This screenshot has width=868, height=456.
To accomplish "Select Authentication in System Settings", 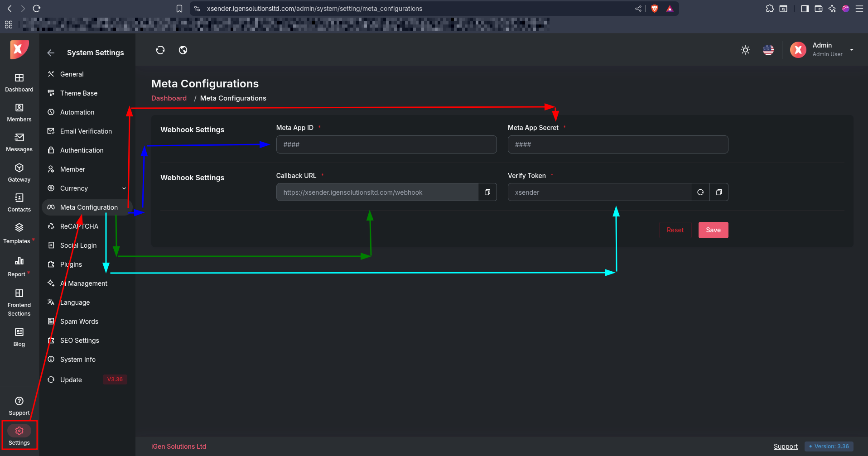I will 82,150.
